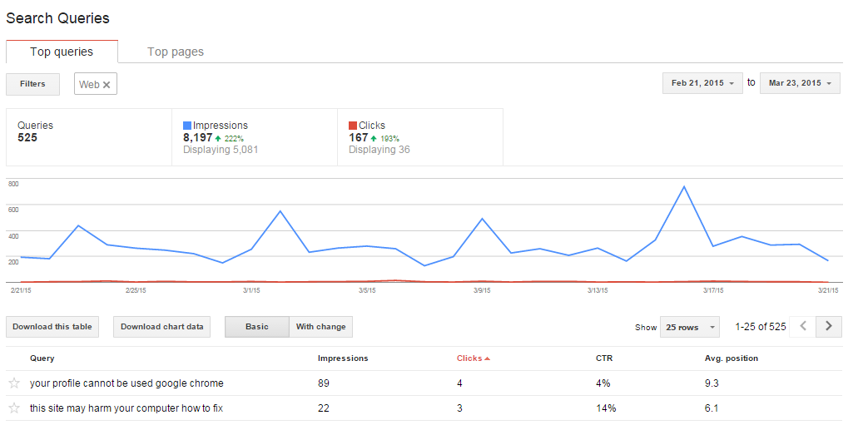Toggle the Basic view mode
This screenshot has height=425, width=868.
click(256, 327)
